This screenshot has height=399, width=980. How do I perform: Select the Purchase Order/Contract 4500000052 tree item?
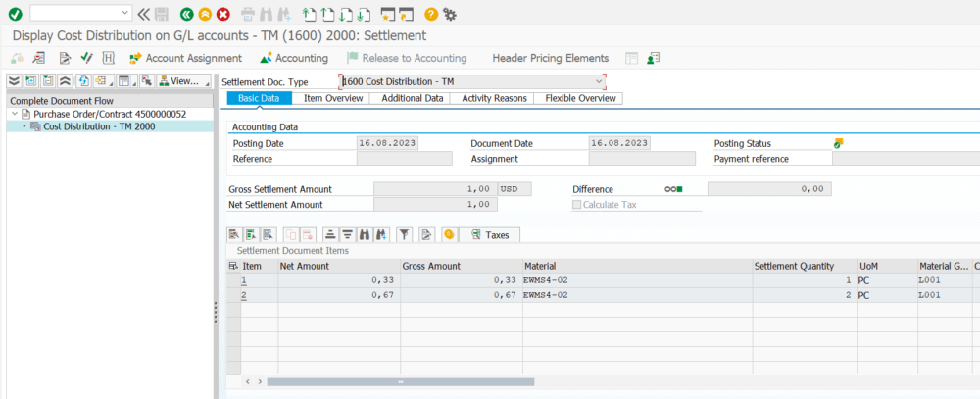(x=110, y=115)
